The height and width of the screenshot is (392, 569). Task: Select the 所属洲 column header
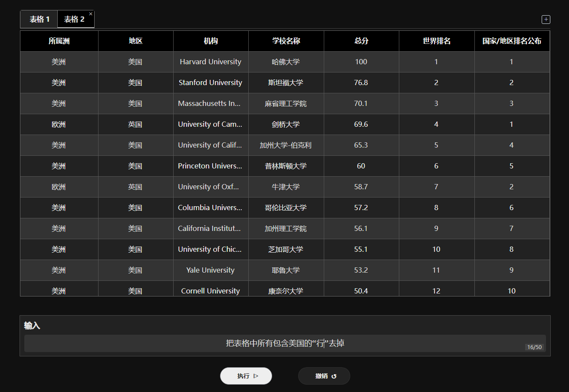pos(59,41)
